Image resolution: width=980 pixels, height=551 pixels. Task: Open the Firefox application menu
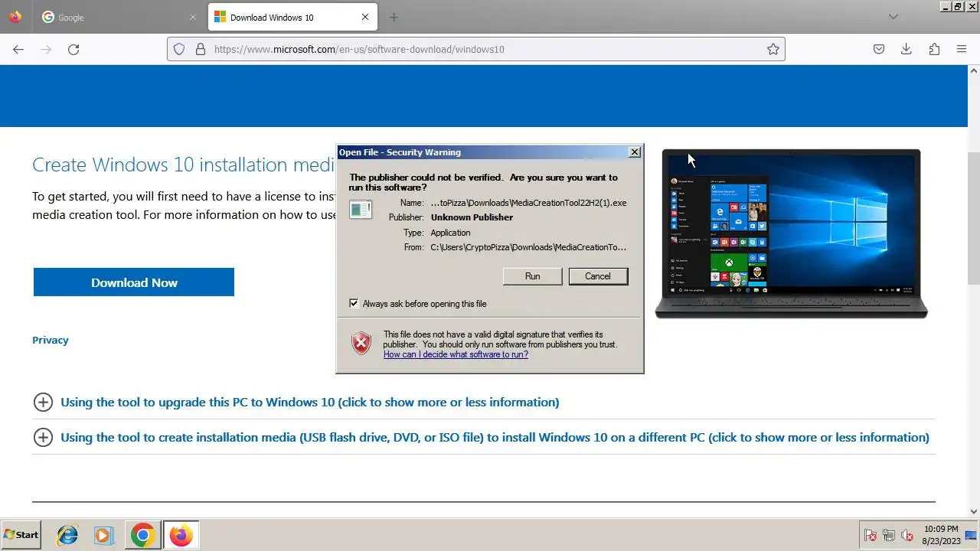point(962,49)
